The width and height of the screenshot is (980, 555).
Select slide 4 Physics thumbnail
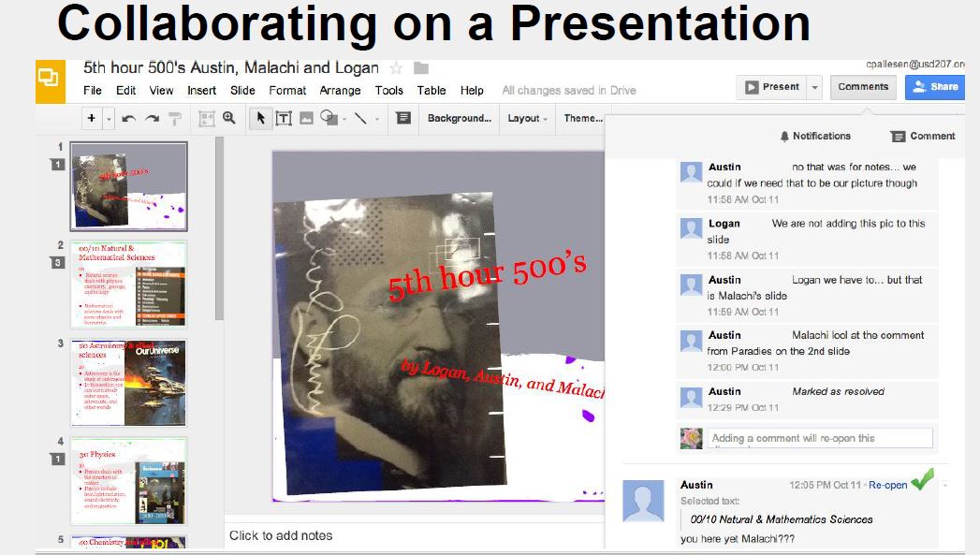click(x=129, y=481)
